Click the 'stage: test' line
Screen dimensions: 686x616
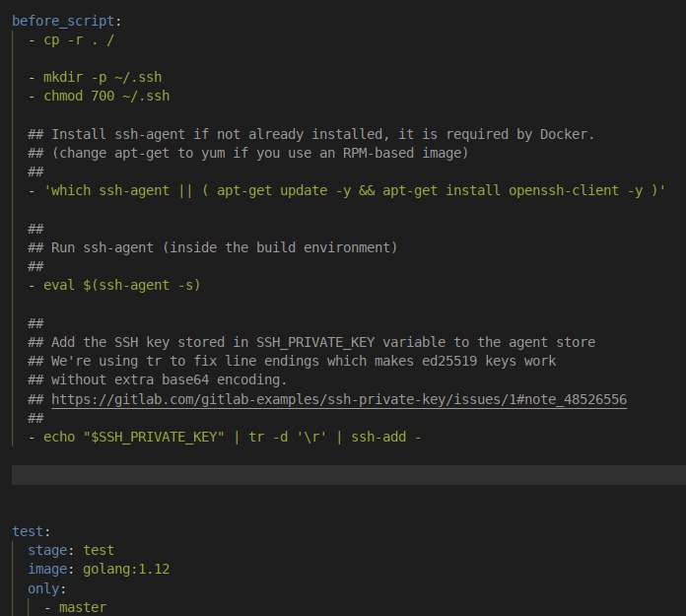pos(71,550)
